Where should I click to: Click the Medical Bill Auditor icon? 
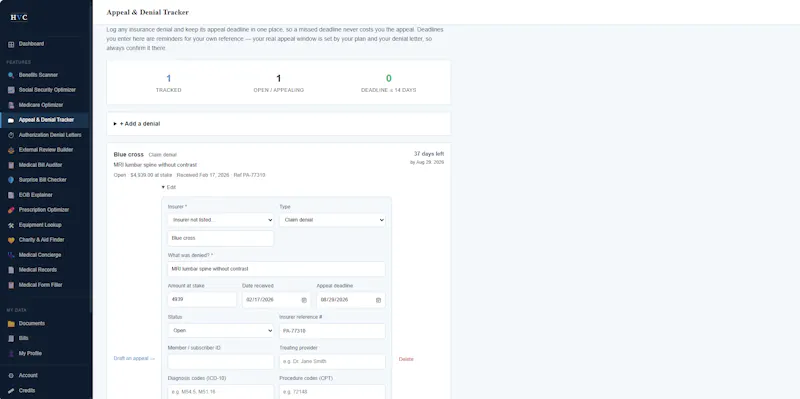[11, 165]
